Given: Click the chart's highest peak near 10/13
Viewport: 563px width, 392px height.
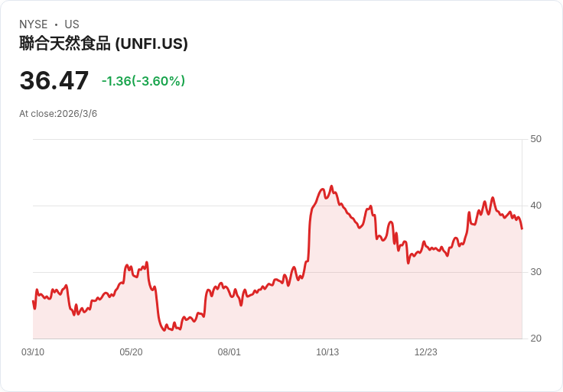Looking at the screenshot, I should (331, 186).
